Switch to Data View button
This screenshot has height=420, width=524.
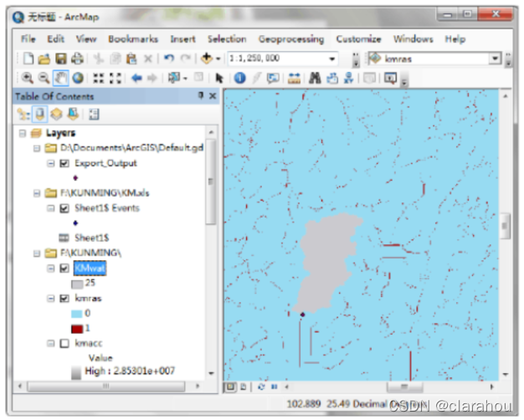pyautogui.click(x=230, y=387)
